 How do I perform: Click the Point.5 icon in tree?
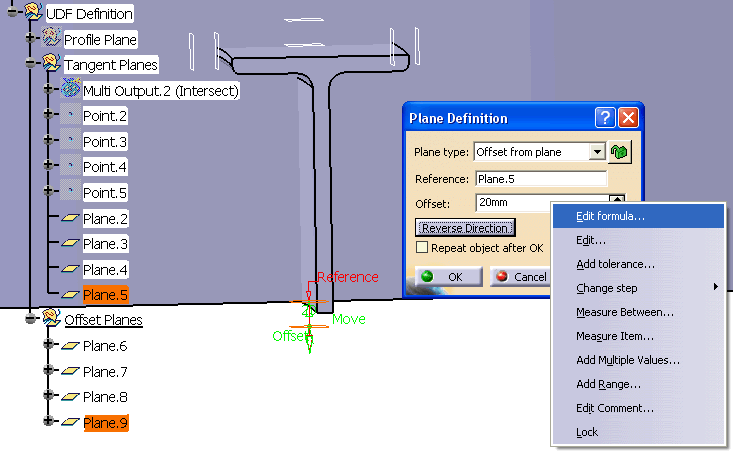click(71, 191)
